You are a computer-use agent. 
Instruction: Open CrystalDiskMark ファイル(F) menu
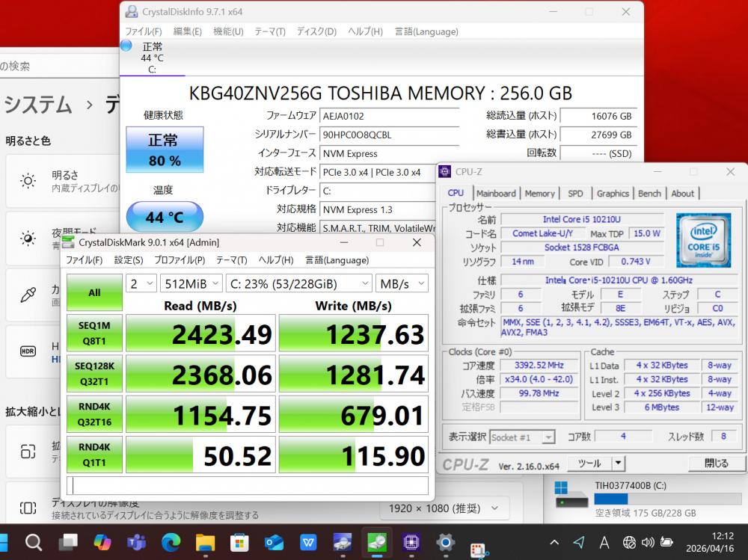84,260
